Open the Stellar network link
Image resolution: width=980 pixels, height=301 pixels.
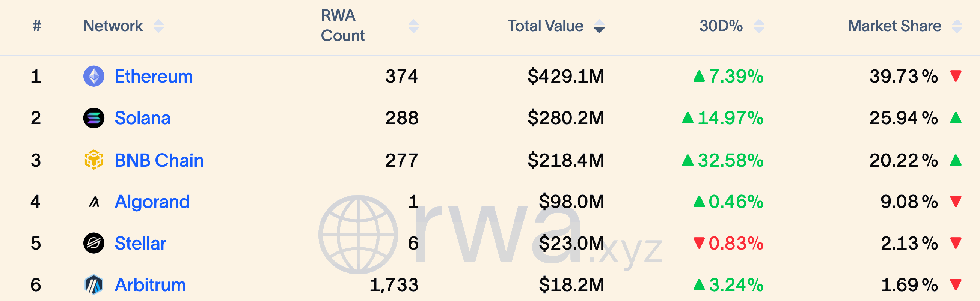pos(140,243)
